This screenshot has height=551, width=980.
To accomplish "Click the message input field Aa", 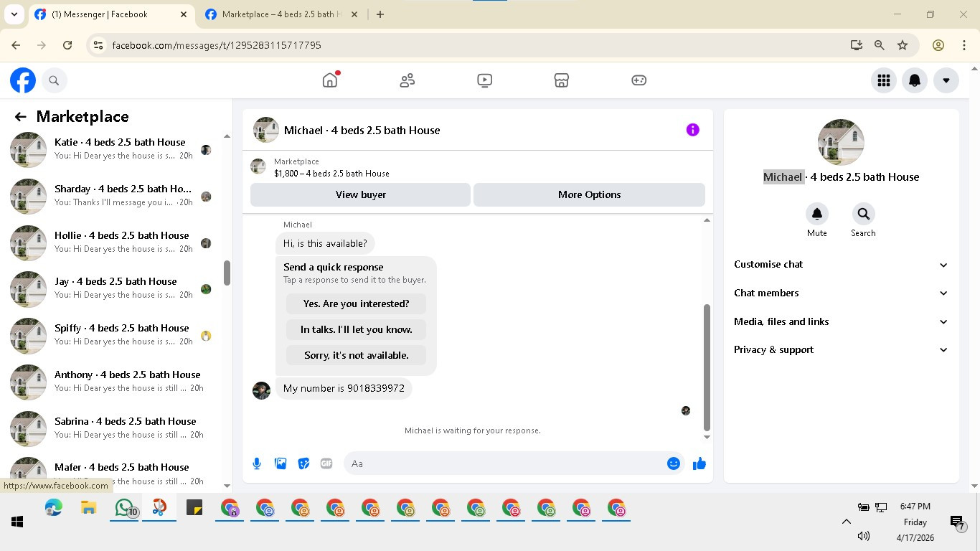I will tap(504, 463).
